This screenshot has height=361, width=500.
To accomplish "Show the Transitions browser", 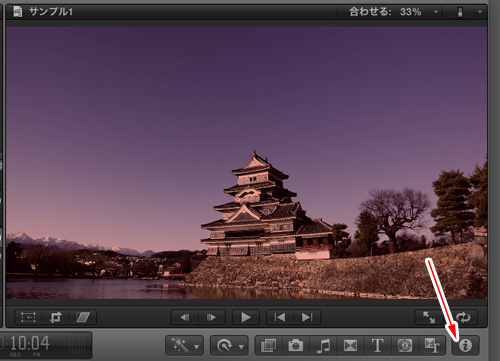I will (x=350, y=345).
